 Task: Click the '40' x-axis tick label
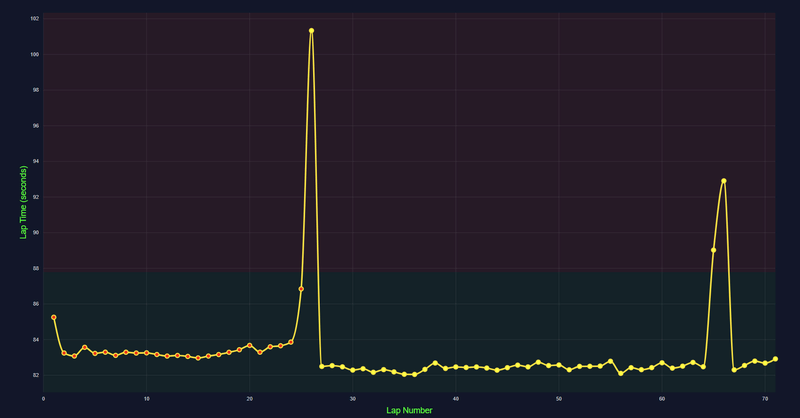point(456,399)
